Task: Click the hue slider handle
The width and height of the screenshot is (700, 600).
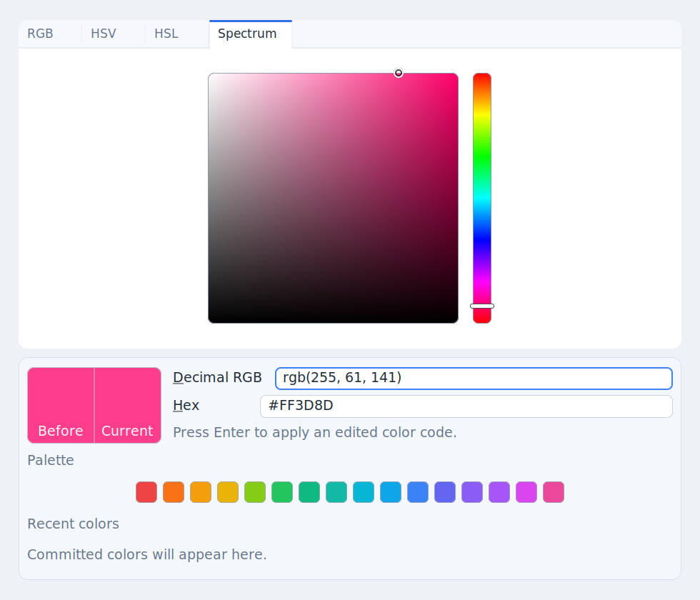Action: point(482,306)
